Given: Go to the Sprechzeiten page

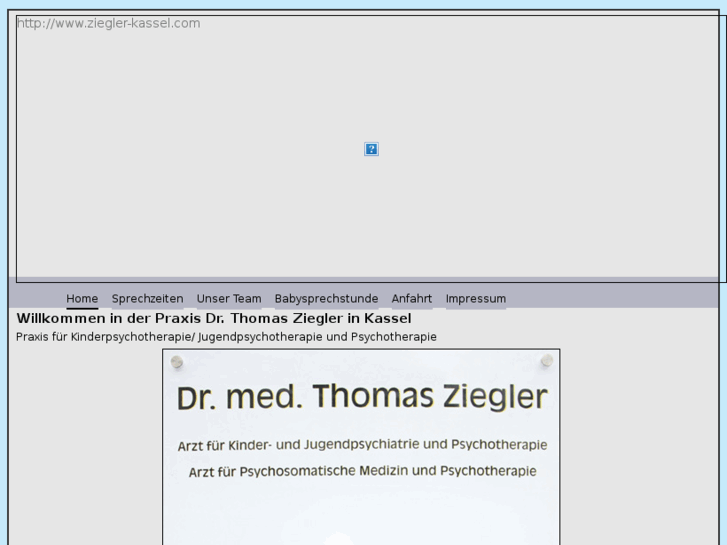Looking at the screenshot, I should coord(147,299).
